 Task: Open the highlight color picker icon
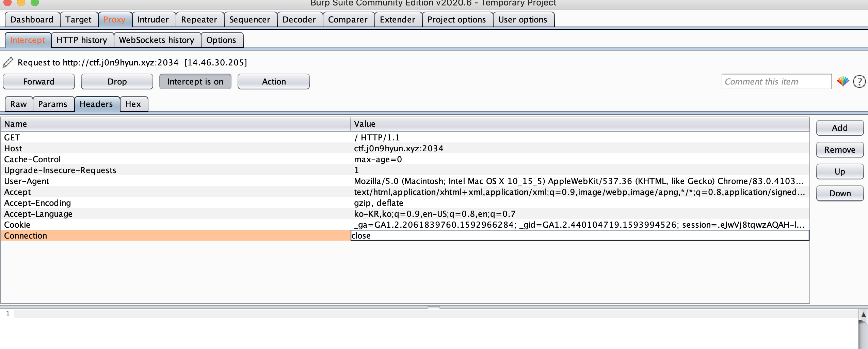(843, 82)
